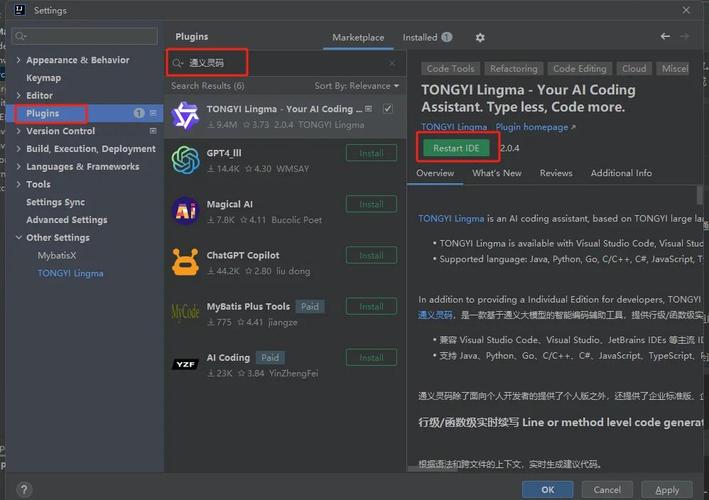Open the TONGYI Lingma vendor link
Image resolution: width=709 pixels, height=500 pixels.
[454, 127]
